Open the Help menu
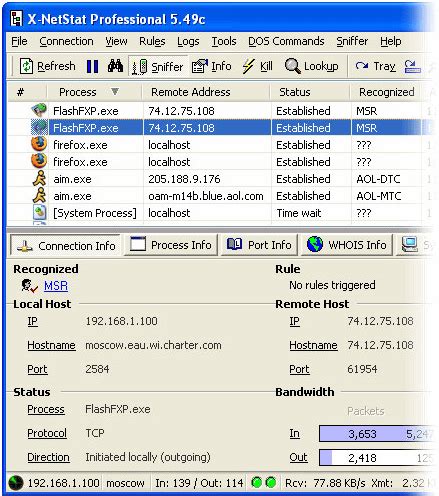Screen dimensions: 439x496 pos(391,41)
